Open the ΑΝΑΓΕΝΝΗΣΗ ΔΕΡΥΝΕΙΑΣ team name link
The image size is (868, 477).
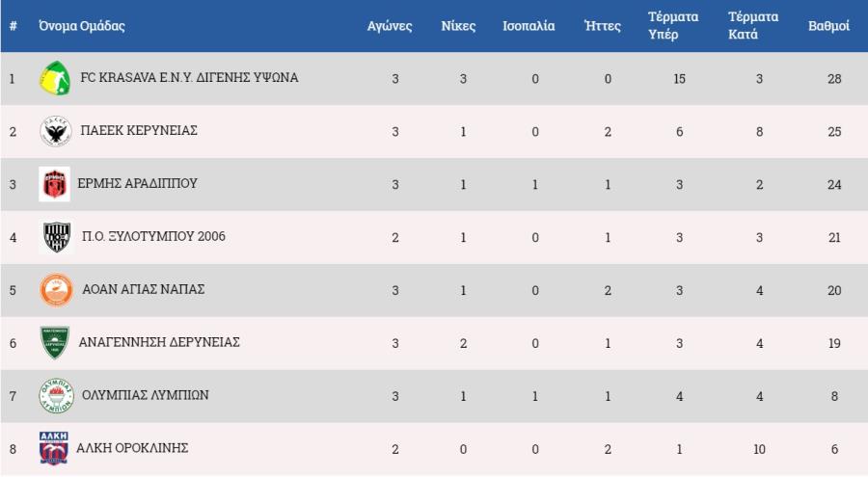click(x=159, y=343)
